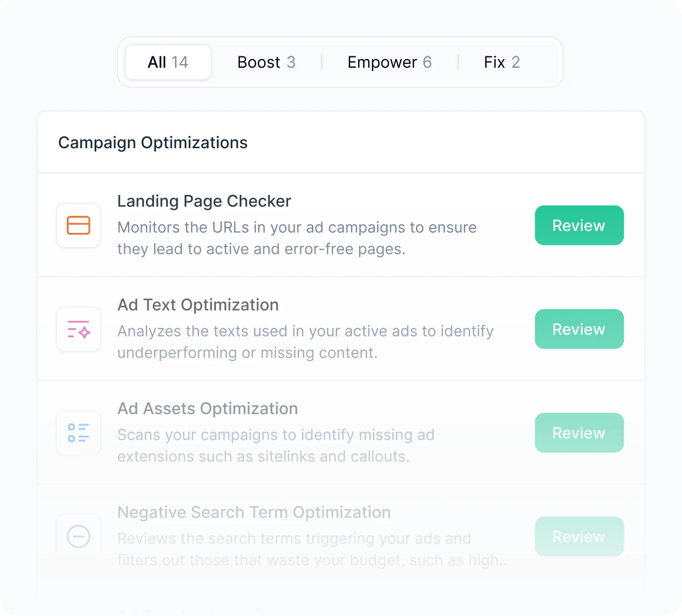Click the Landing Page Checker description text

(296, 238)
